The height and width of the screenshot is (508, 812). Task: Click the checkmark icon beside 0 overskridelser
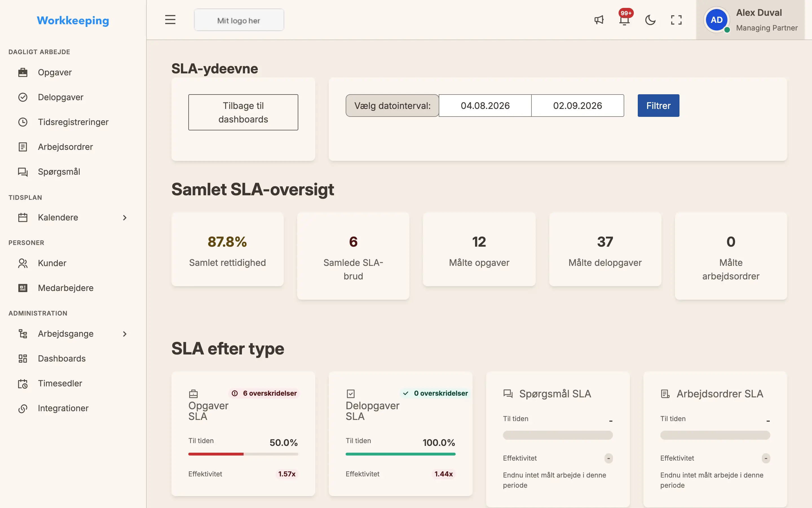[406, 393]
